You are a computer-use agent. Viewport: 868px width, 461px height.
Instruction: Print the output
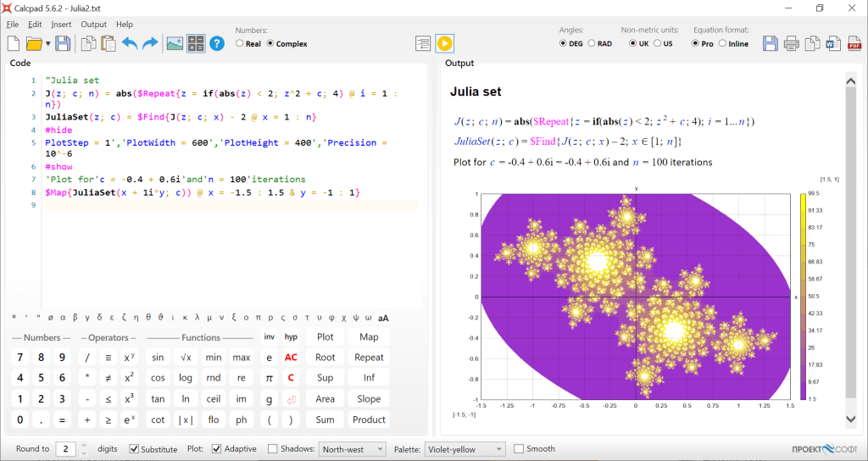click(x=791, y=43)
